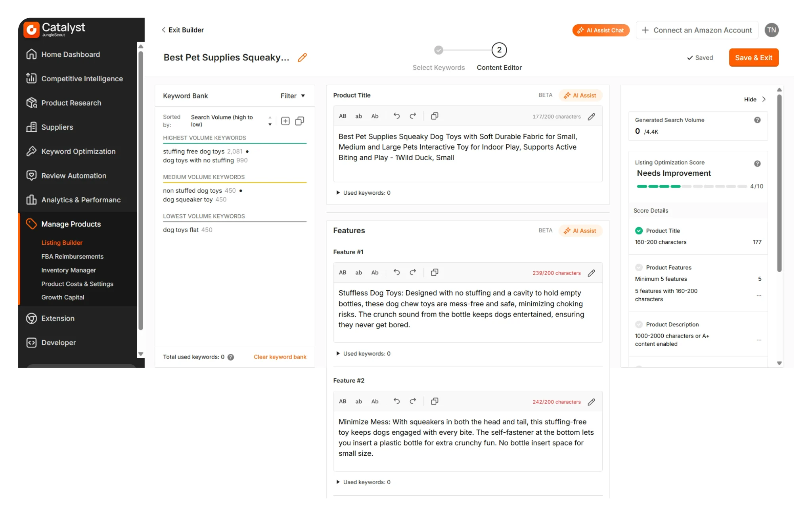Open the Keyword Optimization sidebar menu
Image resolution: width=812 pixels, height=520 pixels.
coord(78,152)
